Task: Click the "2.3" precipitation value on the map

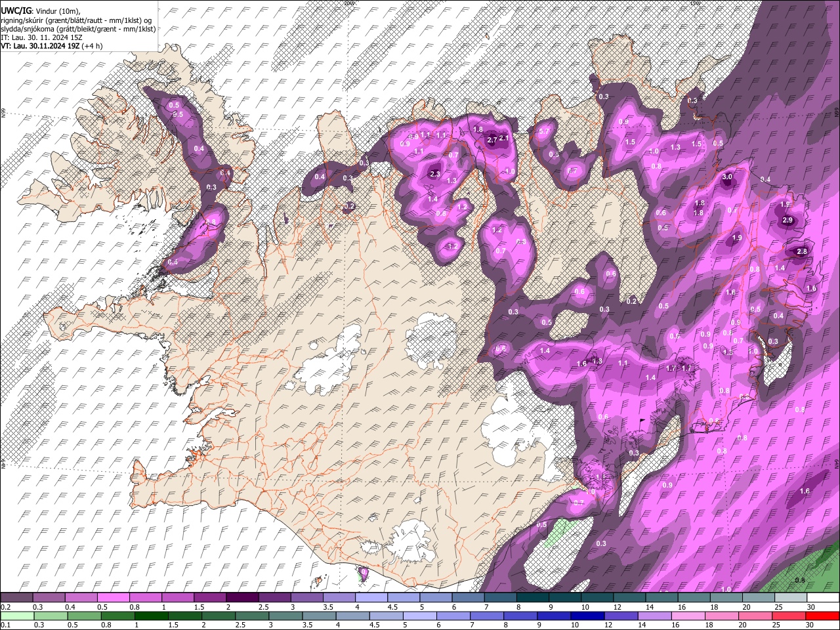Action: (x=434, y=174)
